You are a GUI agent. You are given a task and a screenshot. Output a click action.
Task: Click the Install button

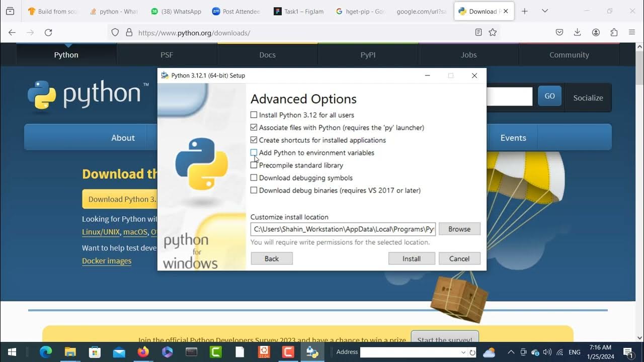412,258
